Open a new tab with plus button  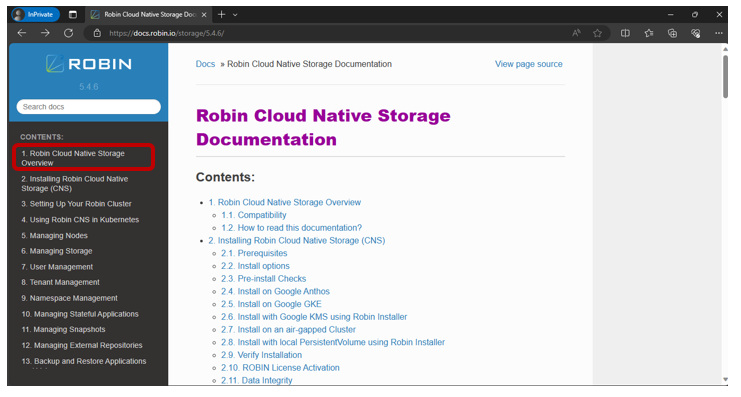pos(221,15)
